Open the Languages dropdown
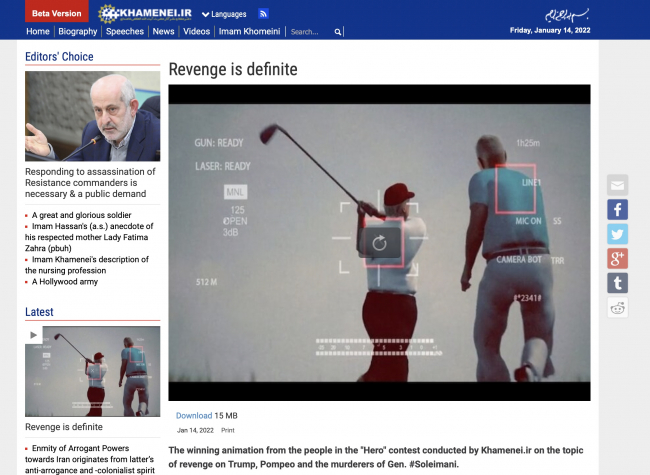Image resolution: width=650 pixels, height=475 pixels. pyautogui.click(x=224, y=14)
